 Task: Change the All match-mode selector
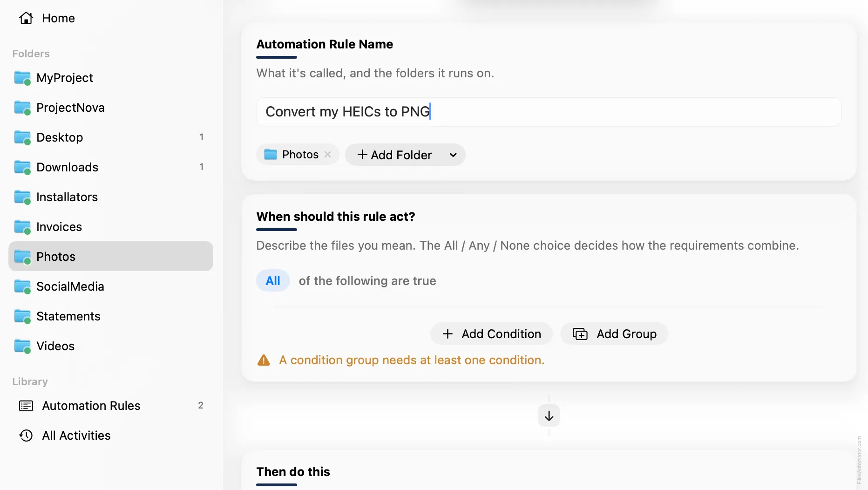click(273, 281)
